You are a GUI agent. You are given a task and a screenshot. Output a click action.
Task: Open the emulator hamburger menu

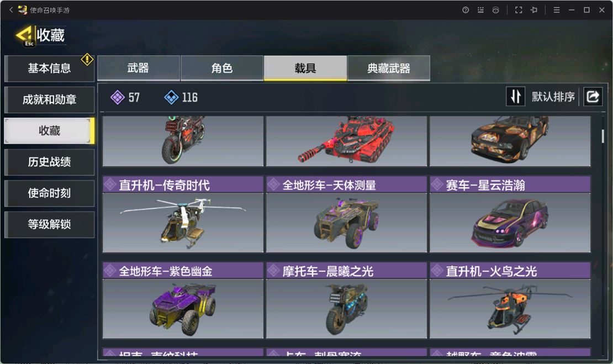coord(556,10)
